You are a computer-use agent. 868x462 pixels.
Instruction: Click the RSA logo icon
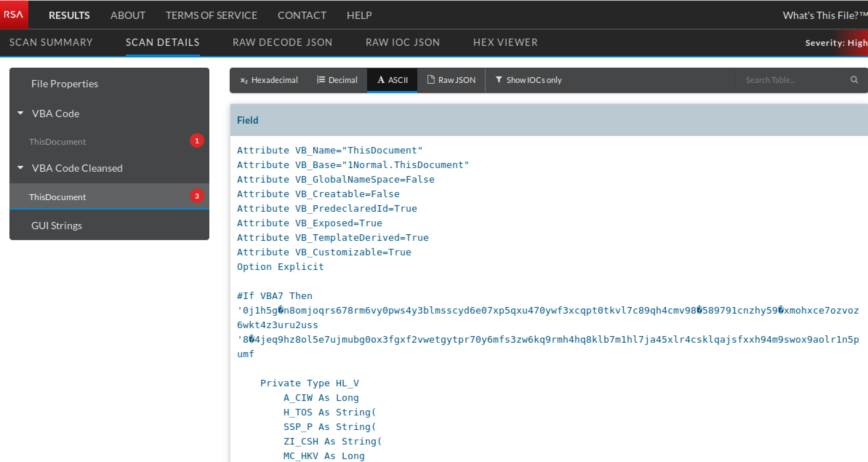pyautogui.click(x=14, y=15)
